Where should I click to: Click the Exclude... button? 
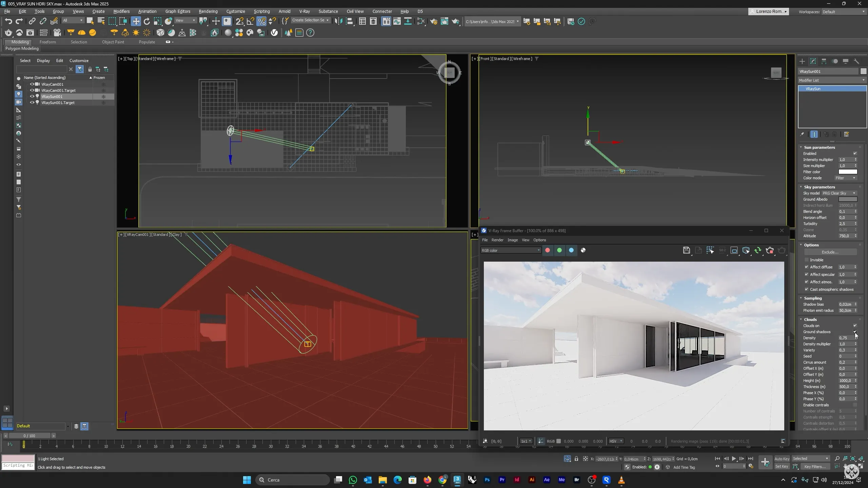[830, 252]
